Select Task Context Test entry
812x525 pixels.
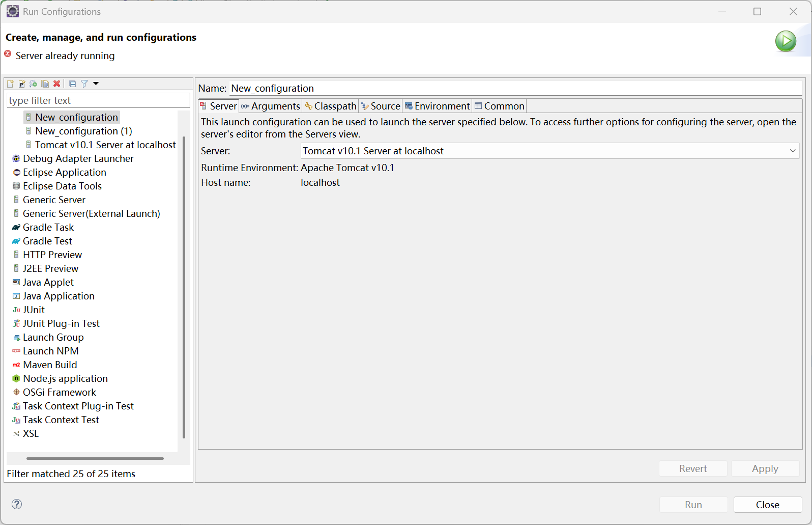(x=55, y=420)
